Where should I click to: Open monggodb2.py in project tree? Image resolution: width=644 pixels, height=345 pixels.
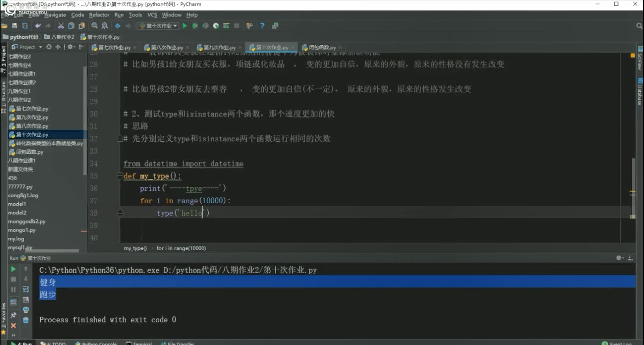tap(27, 221)
